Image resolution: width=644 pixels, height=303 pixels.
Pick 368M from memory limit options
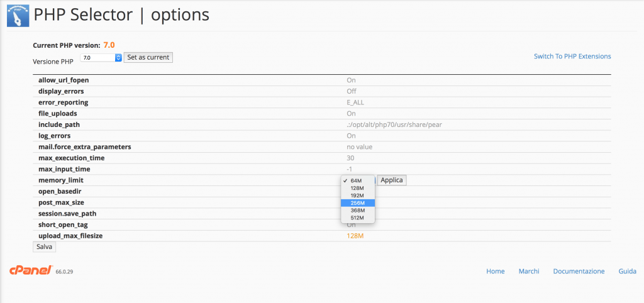(x=358, y=210)
